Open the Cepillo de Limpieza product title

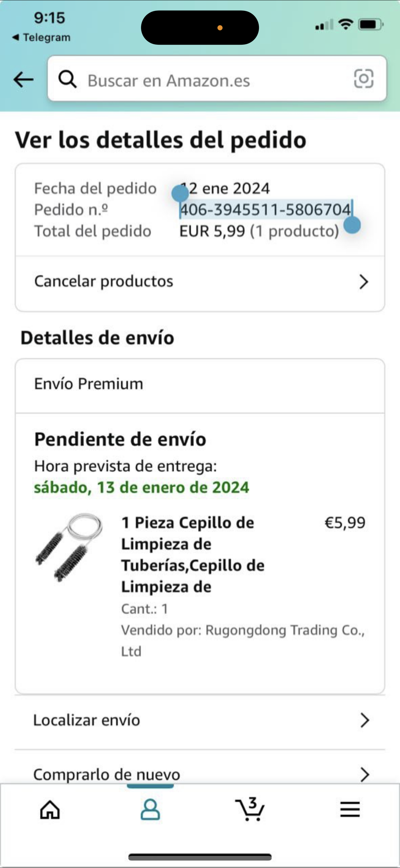tap(193, 555)
